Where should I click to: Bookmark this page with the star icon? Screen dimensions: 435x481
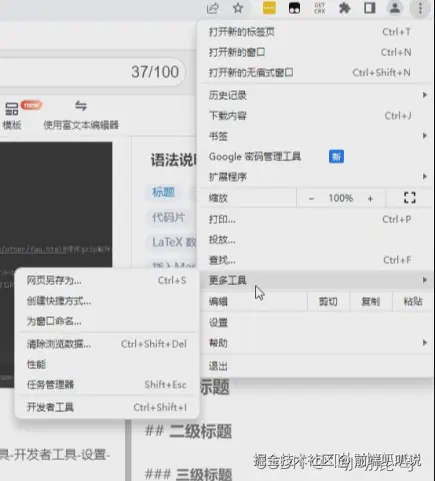tap(238, 8)
